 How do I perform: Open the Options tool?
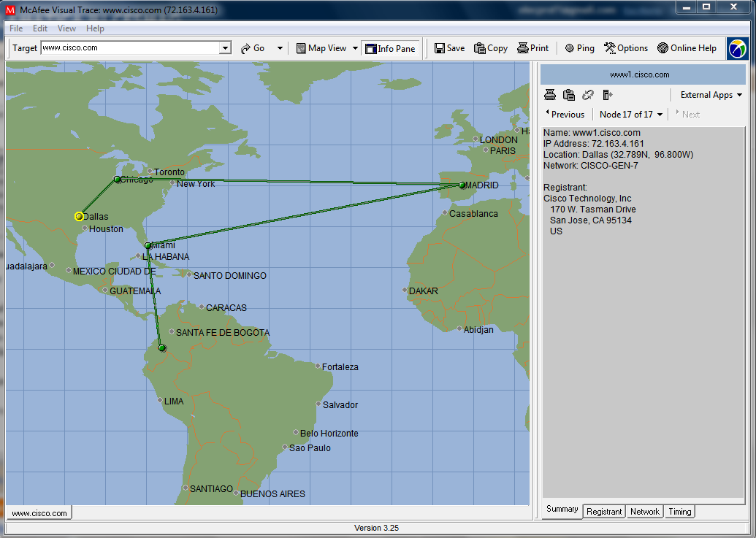click(x=626, y=48)
